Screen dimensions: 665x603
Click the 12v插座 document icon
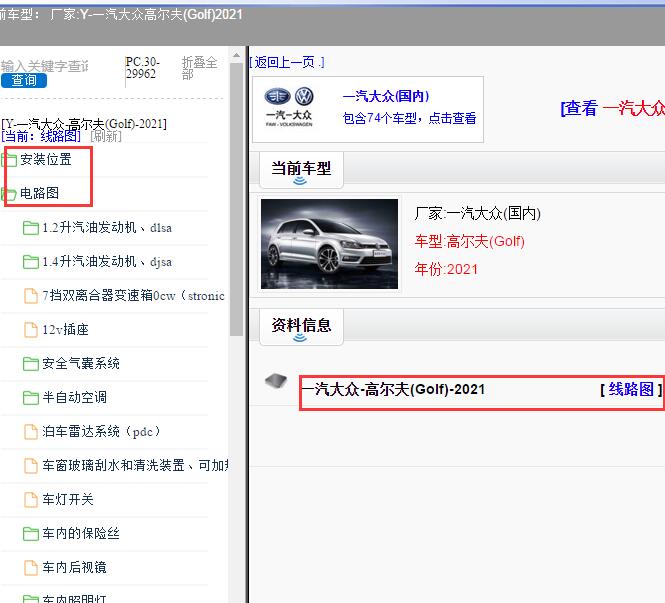point(31,329)
